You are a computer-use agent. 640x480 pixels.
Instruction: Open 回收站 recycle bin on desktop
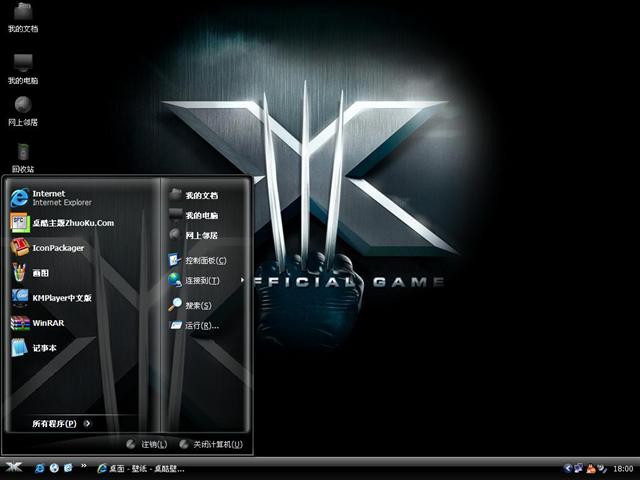(22, 155)
